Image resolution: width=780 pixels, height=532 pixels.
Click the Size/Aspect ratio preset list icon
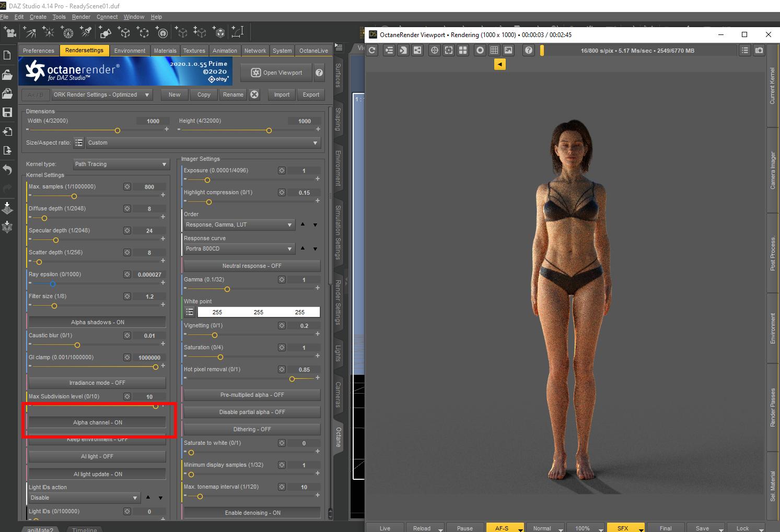click(79, 143)
